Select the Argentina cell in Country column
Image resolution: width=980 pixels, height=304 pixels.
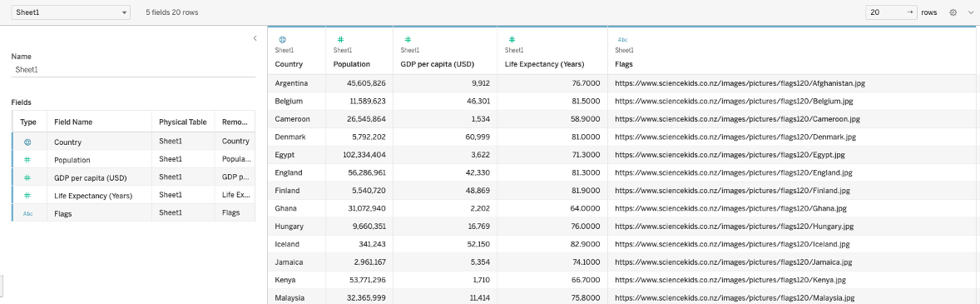tap(297, 83)
